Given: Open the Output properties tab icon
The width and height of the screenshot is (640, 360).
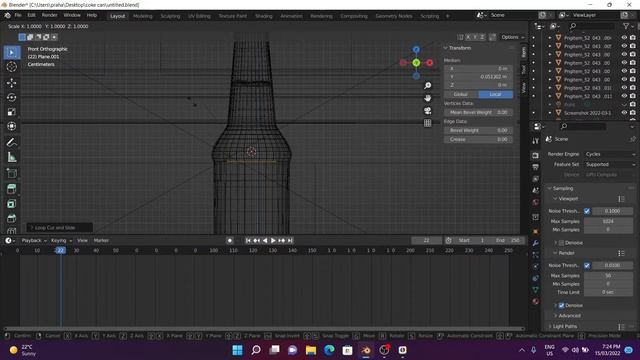Looking at the screenshot, I should [536, 167].
